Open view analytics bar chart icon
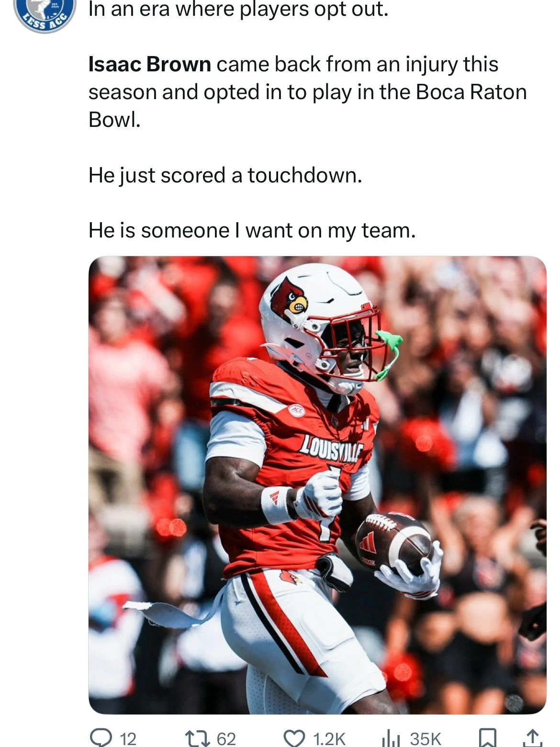 point(391,738)
